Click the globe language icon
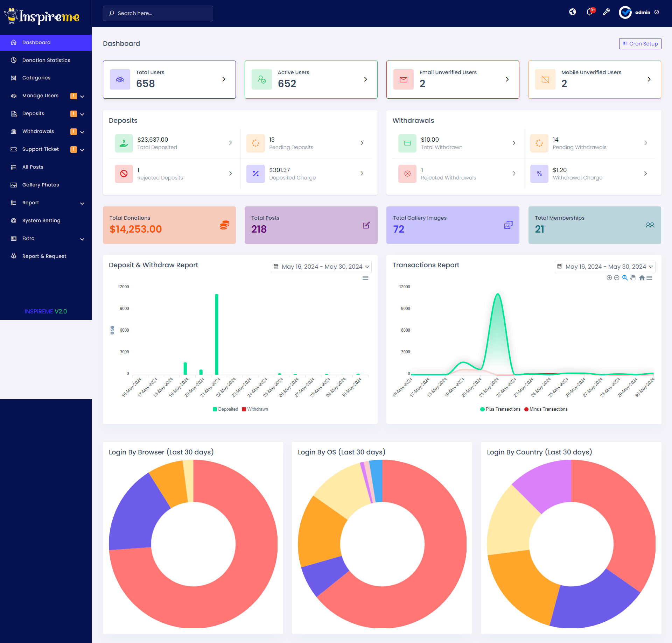Viewport: 672px width, 643px height. (x=573, y=12)
